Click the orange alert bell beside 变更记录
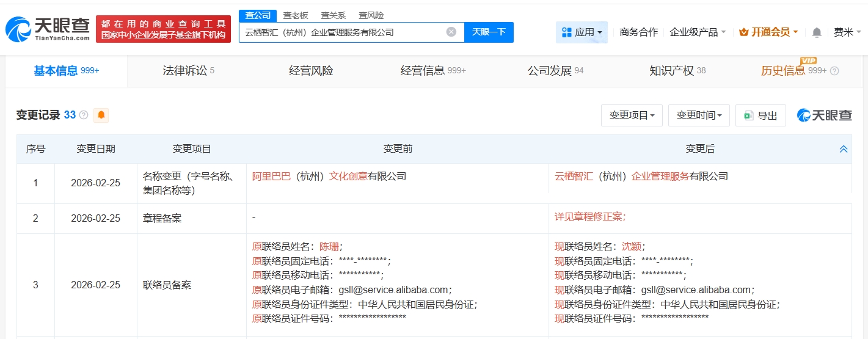Viewport: 868px width, 339px height. (101, 115)
